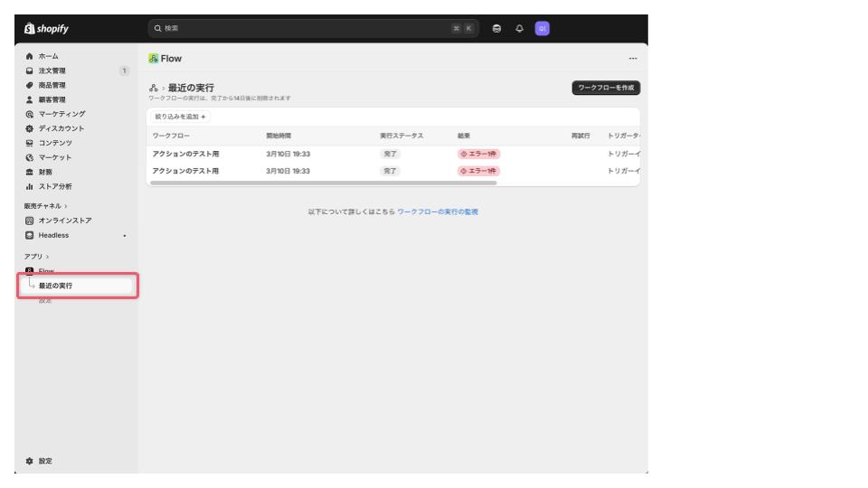Click second row's 完了 status badge
This screenshot has height=488, width=868.
point(391,171)
